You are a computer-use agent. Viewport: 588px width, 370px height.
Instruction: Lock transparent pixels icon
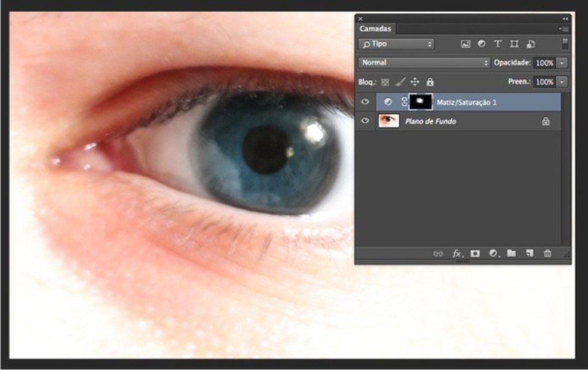coord(385,82)
